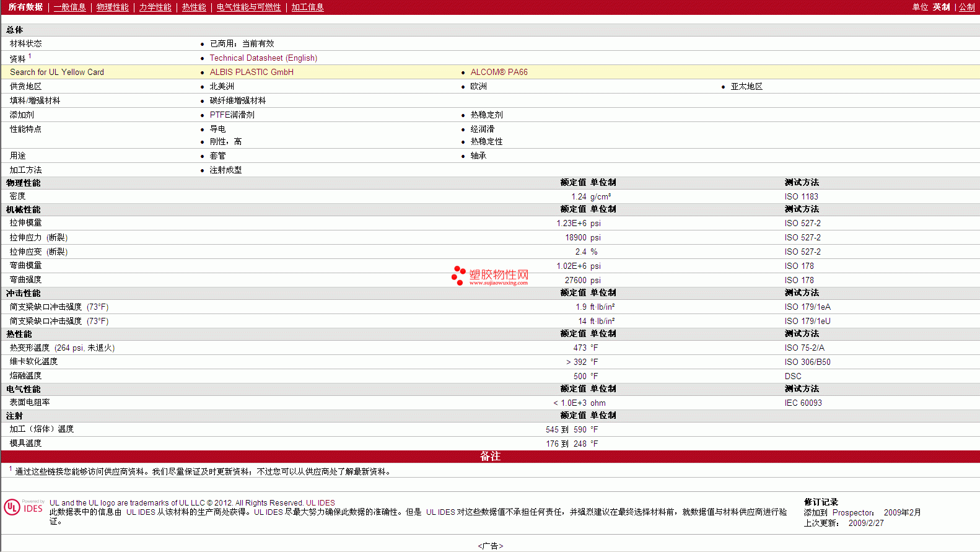Viewport: 980px width, 552px height.
Task: Select the 轴承 usage entry
Action: coord(478,156)
